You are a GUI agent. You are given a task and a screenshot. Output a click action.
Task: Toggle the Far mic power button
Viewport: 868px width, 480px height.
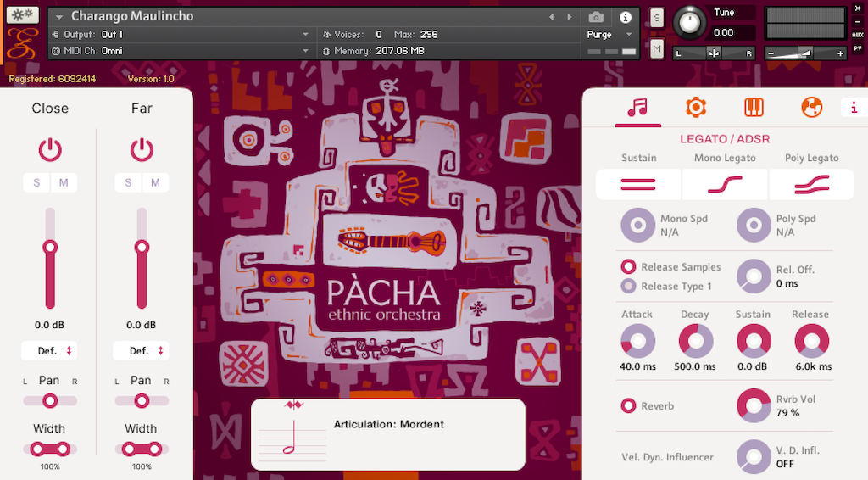point(142,150)
